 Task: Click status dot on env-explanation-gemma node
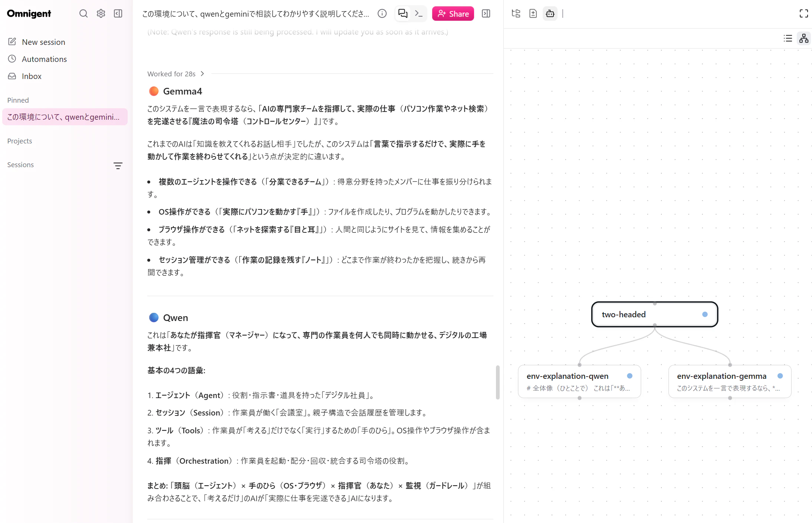780,376
